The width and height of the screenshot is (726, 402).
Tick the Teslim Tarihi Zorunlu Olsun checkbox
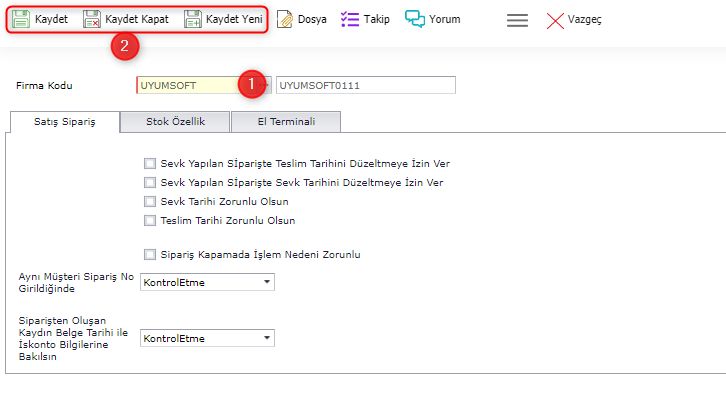(150, 220)
